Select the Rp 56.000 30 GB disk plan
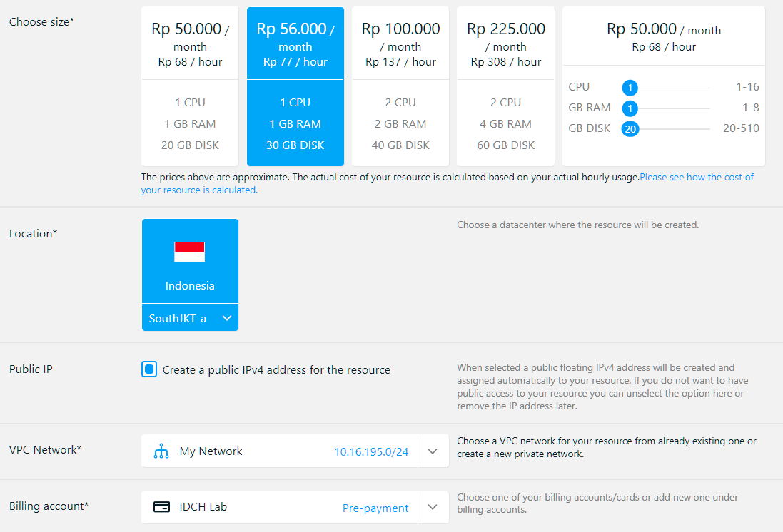Viewport: 783px width, 532px height. [x=295, y=86]
